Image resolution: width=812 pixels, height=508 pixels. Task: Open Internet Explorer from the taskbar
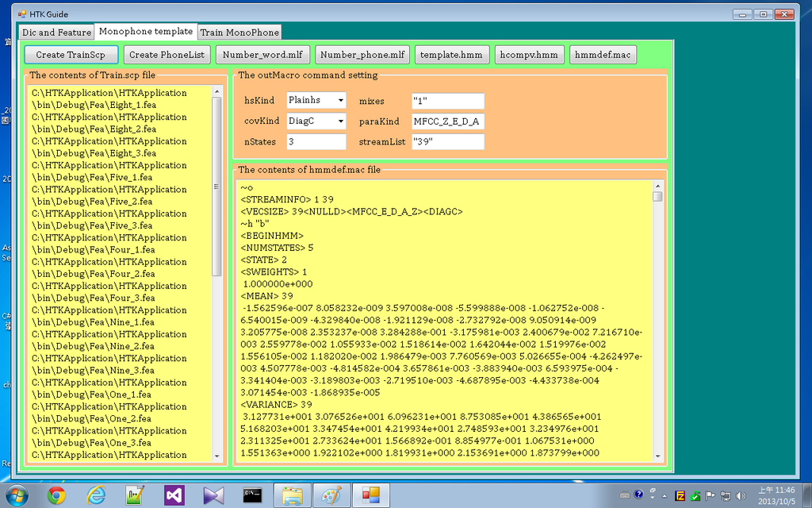[96, 495]
